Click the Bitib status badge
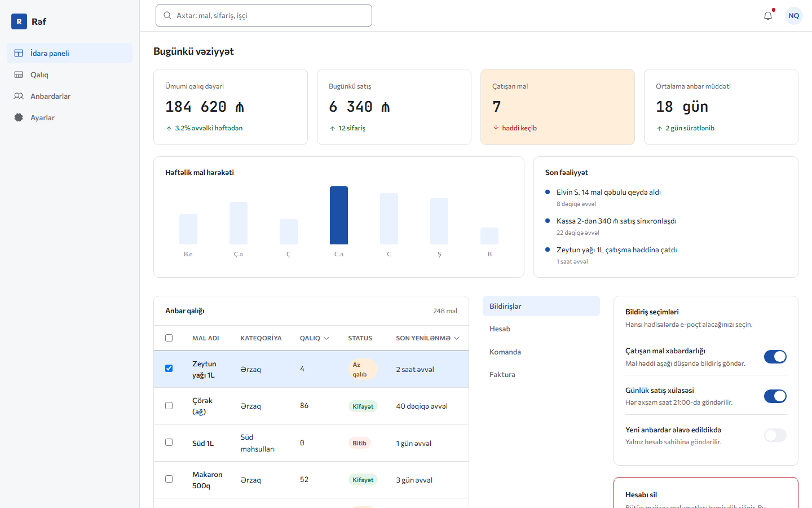Screen dimensions: 812x508 [360, 443]
